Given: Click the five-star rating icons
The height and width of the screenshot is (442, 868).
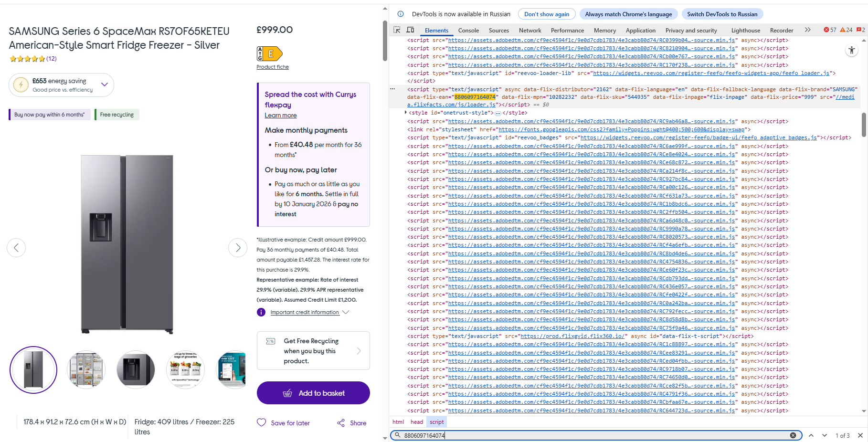Looking at the screenshot, I should (27, 59).
